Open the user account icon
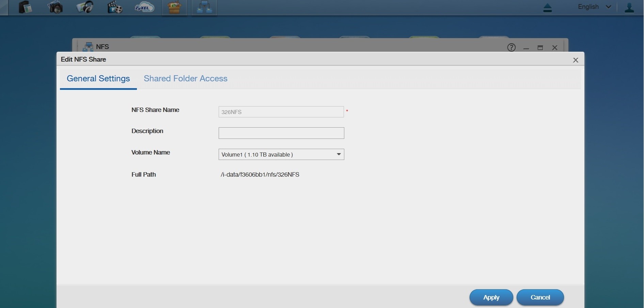Screen dimensions: 644x308 (x=629, y=7)
